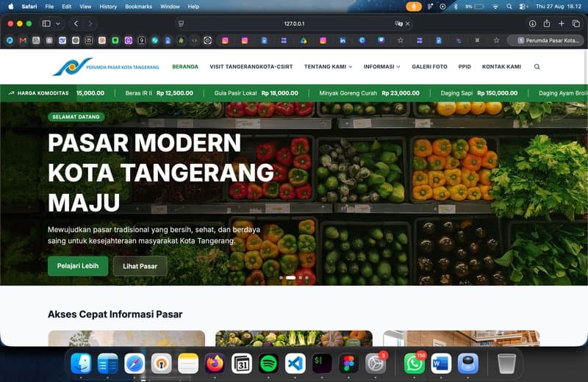This screenshot has width=588, height=382.
Task: Open the Trash in the Dock
Action: pyautogui.click(x=506, y=363)
